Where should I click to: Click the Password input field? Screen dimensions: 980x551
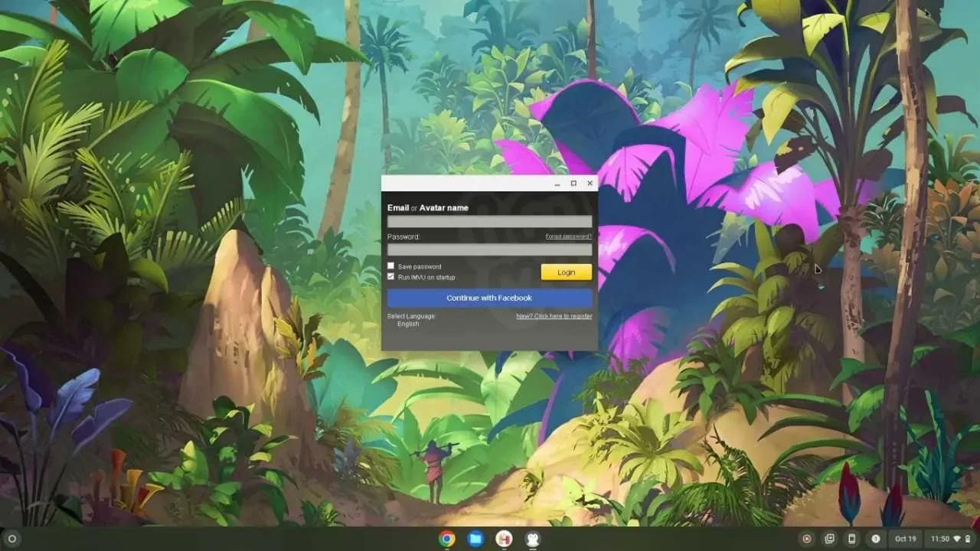tap(489, 249)
